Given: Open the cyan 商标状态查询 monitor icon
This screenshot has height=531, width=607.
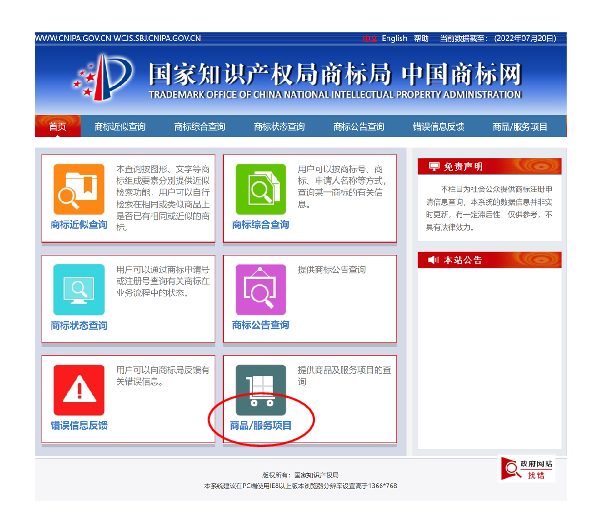Looking at the screenshot, I should (x=79, y=289).
